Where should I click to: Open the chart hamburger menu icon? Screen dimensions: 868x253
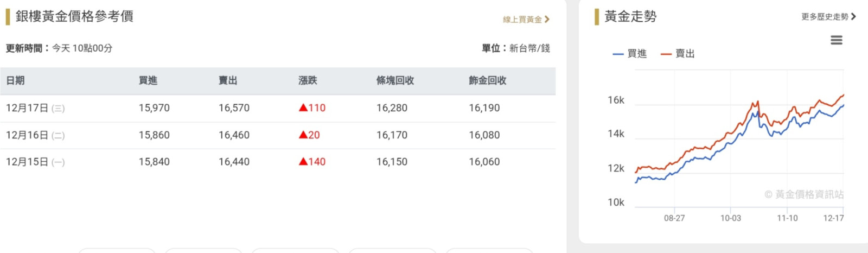[x=836, y=40]
